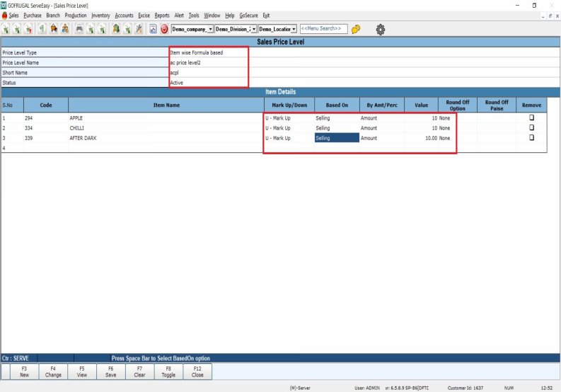Viewport: 561px width, 392px height.
Task: Click the F5 View button
Action: [x=82, y=371]
